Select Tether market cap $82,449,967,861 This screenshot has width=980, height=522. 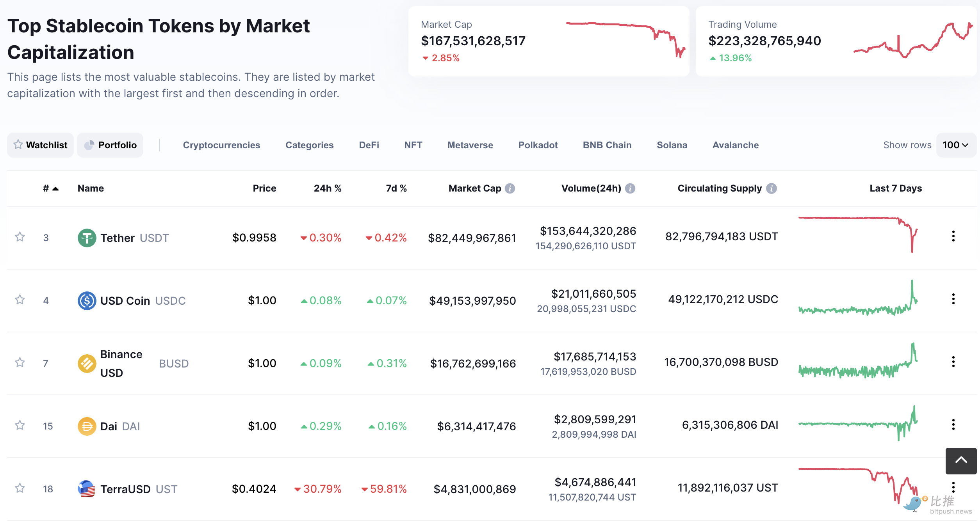pyautogui.click(x=472, y=238)
